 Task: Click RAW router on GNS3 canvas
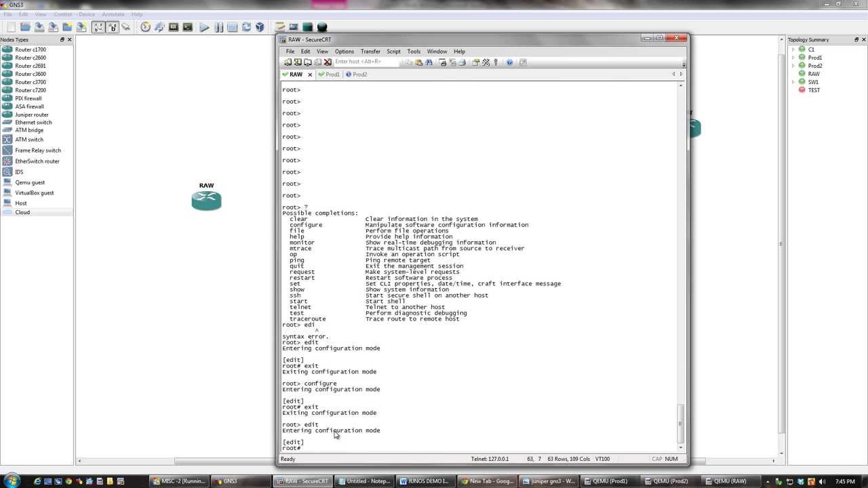point(206,200)
